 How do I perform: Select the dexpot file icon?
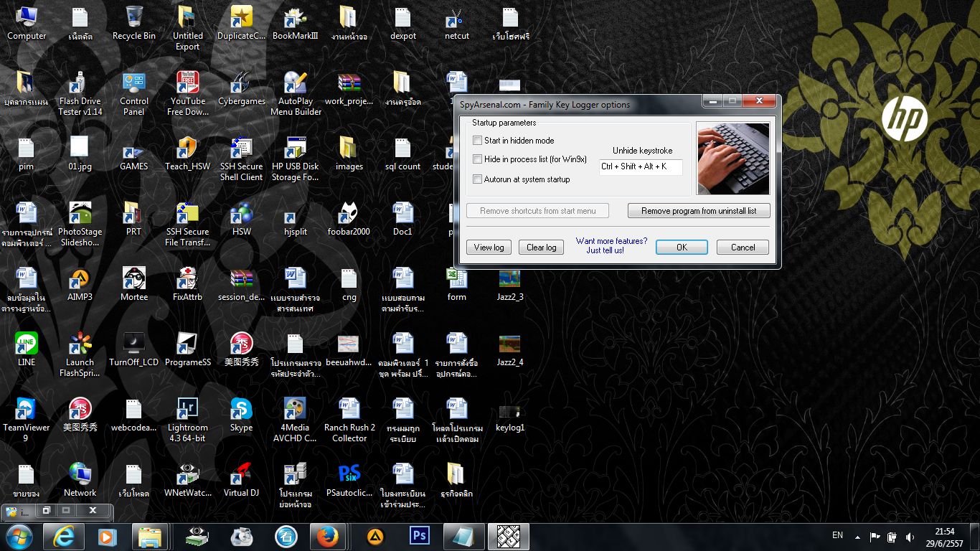click(x=403, y=24)
